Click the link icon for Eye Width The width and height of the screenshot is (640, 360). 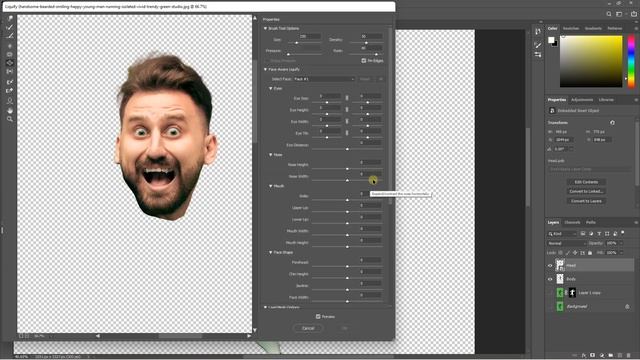tap(347, 121)
